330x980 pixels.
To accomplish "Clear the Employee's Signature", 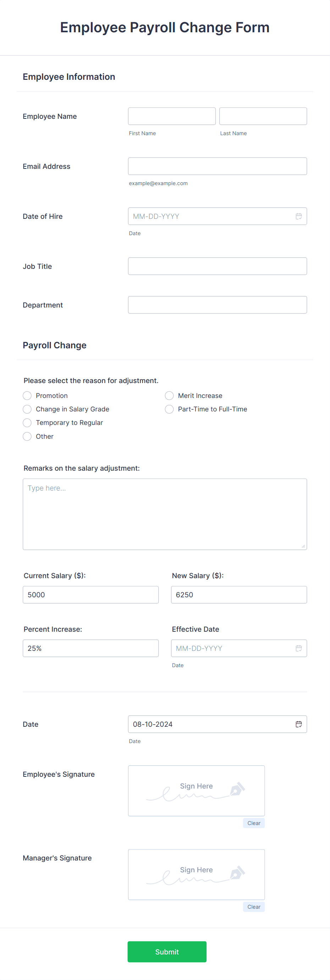I will click(x=254, y=823).
